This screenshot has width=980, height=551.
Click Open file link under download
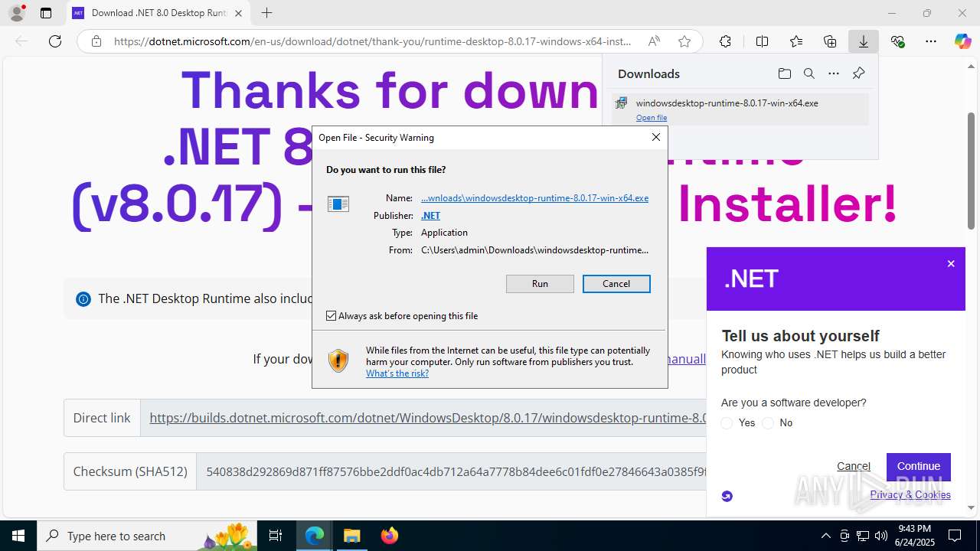(652, 118)
